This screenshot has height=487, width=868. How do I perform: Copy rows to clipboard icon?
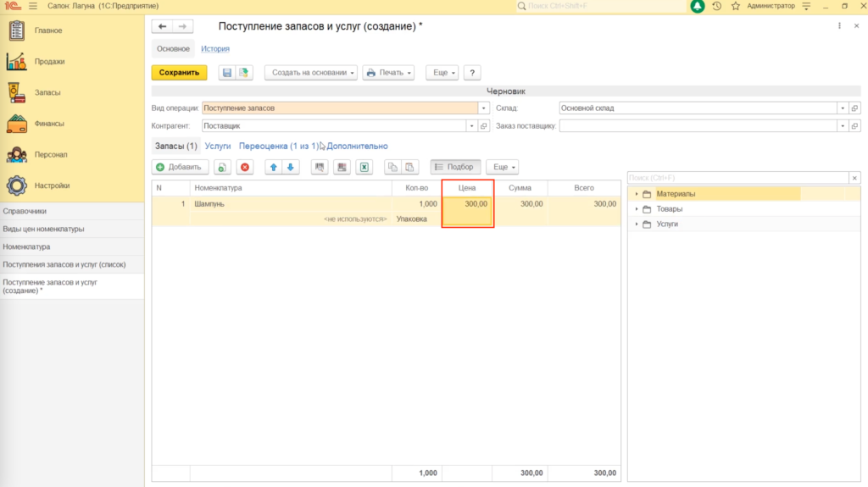[x=392, y=167]
